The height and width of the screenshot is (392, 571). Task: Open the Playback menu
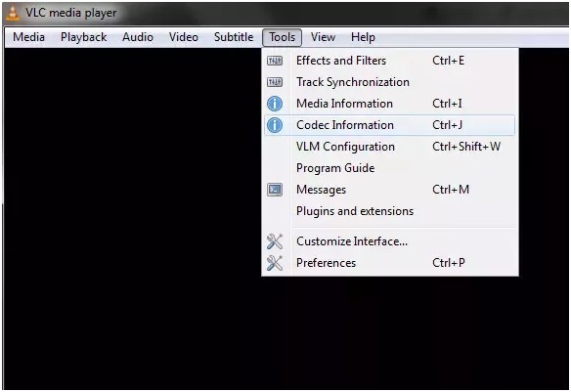84,37
